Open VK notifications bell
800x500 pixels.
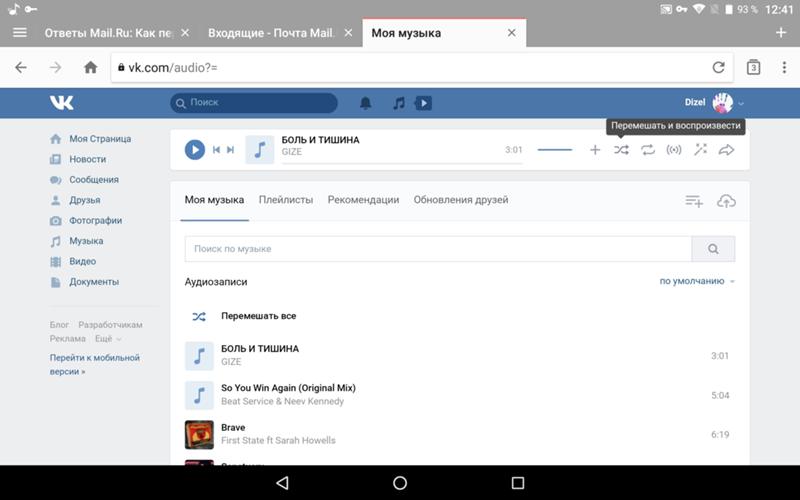pos(365,103)
